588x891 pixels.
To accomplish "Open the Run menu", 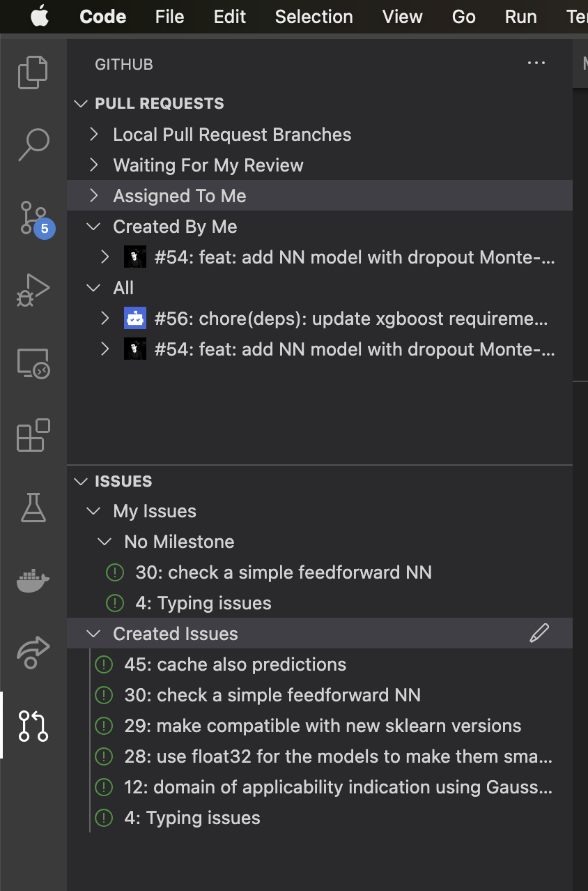I will click(520, 17).
